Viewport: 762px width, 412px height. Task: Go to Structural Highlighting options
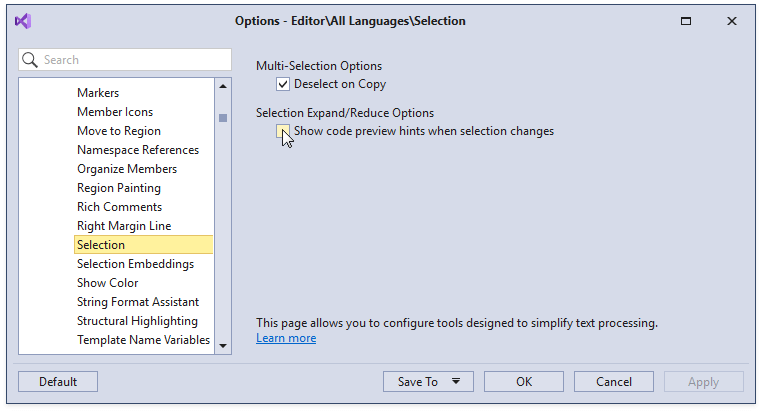pos(137,321)
